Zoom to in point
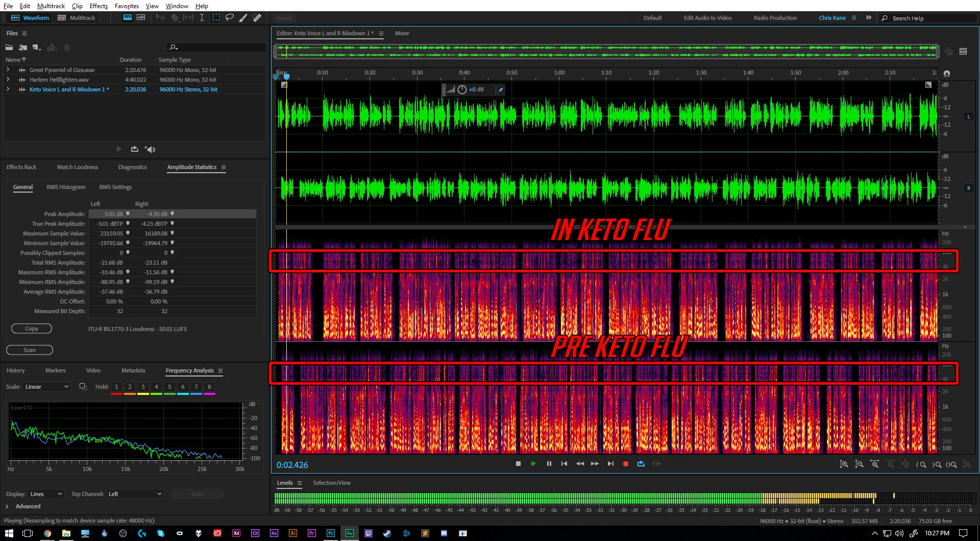 pyautogui.click(x=921, y=464)
